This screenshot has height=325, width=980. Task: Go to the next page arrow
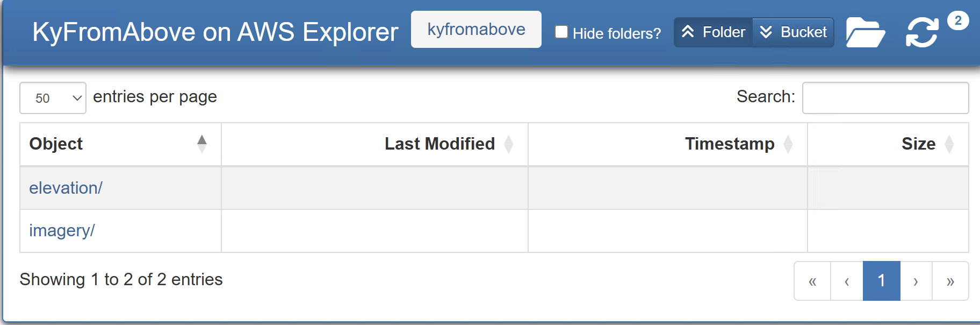tap(916, 281)
